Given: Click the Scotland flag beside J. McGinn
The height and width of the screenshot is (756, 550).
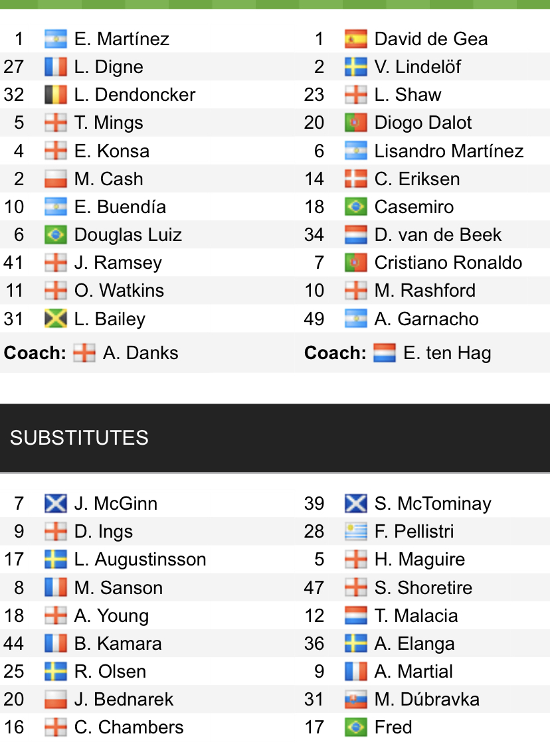Looking at the screenshot, I should coord(56,504).
